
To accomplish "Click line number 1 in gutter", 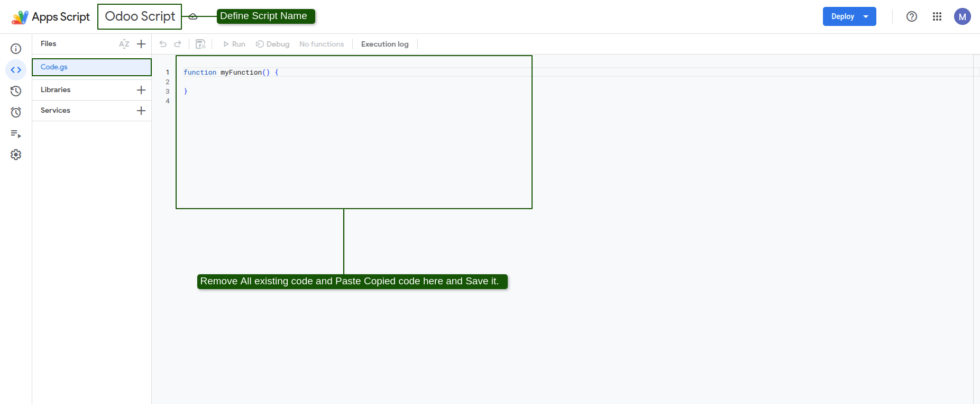I will (168, 73).
